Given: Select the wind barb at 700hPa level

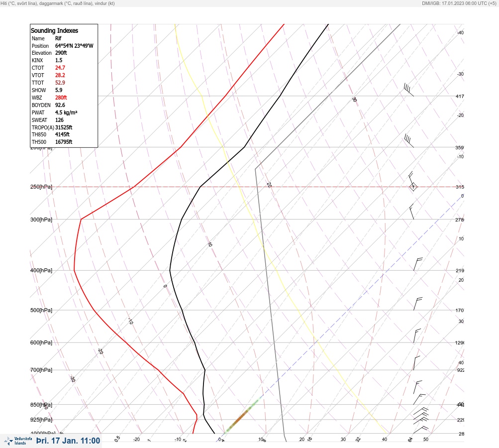Looking at the screenshot, I should coord(416,363).
